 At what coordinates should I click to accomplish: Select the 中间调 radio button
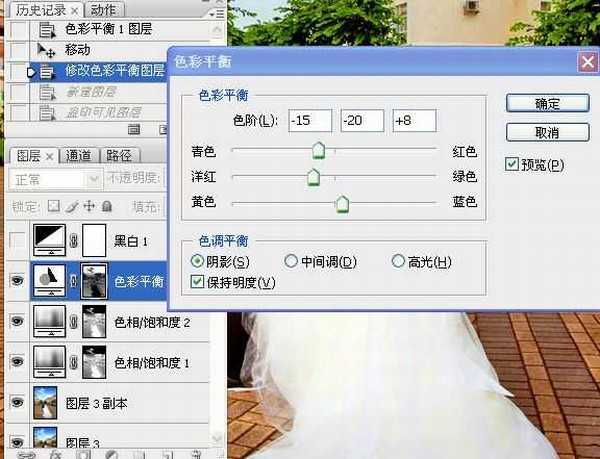291,262
